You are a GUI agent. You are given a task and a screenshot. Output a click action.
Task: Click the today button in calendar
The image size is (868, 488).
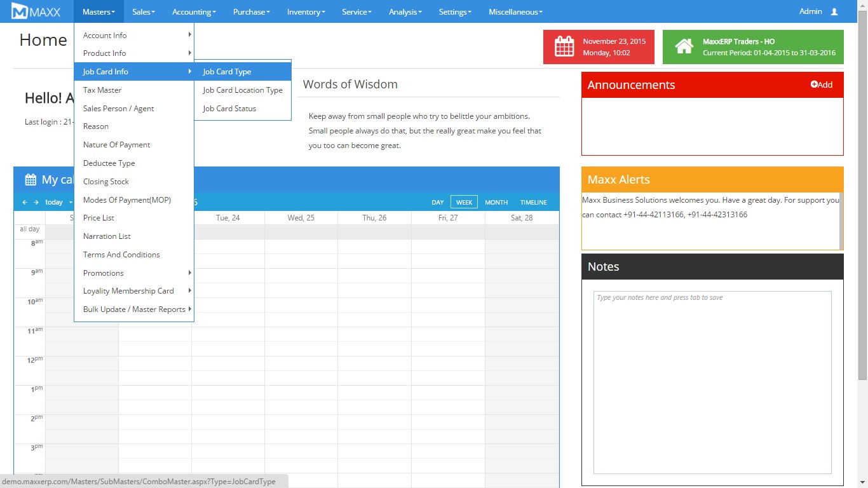point(54,202)
